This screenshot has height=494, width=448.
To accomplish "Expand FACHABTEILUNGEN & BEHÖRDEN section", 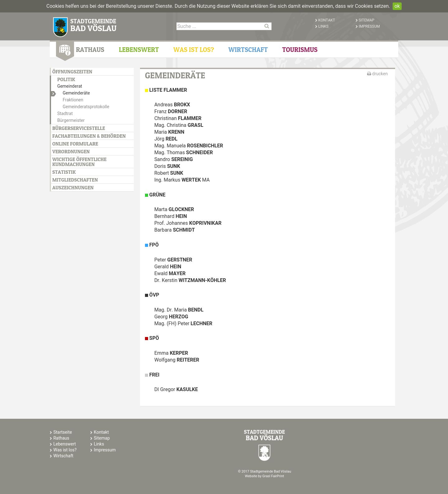I will pyautogui.click(x=89, y=136).
